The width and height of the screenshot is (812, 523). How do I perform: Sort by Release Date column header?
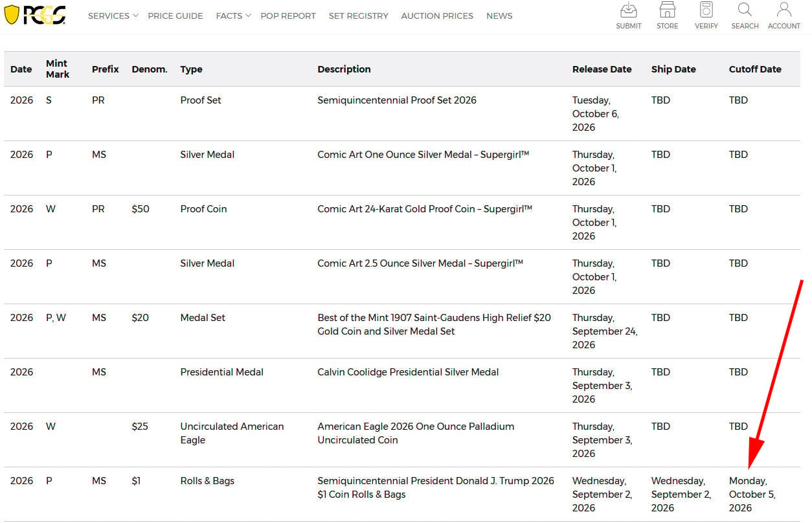[602, 69]
